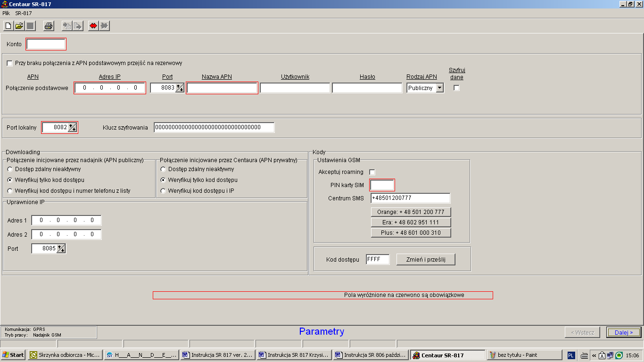Click the Centaur SR-817 title bar icon
Image resolution: width=644 pixels, height=362 pixels.
tap(4, 4)
